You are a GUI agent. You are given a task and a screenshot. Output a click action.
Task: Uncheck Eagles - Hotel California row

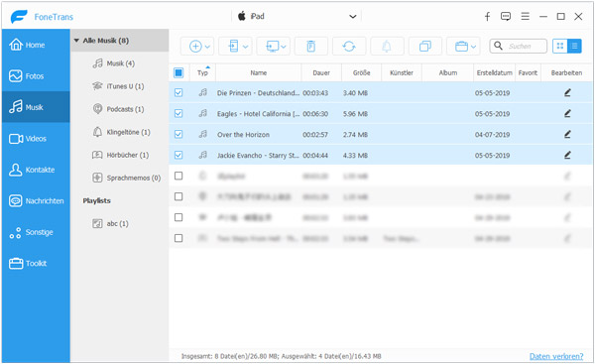tap(178, 113)
